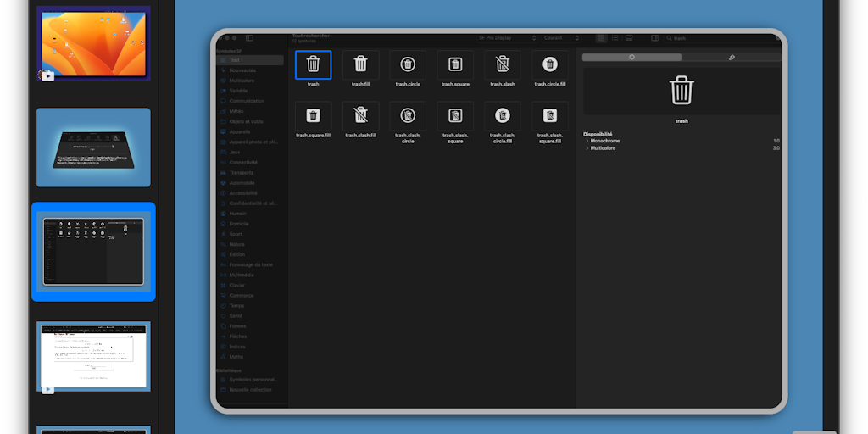Select the trash.slash.circle symbol
This screenshot has height=434, width=868.
[x=408, y=116]
